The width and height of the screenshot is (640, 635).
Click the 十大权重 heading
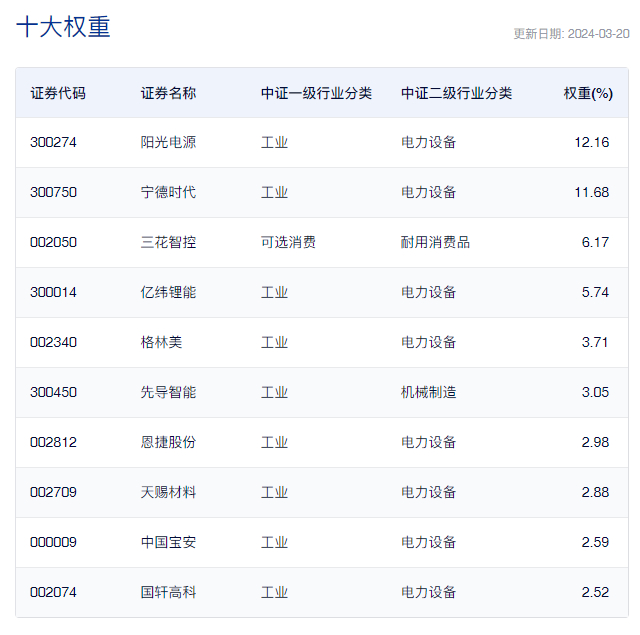tap(63, 27)
